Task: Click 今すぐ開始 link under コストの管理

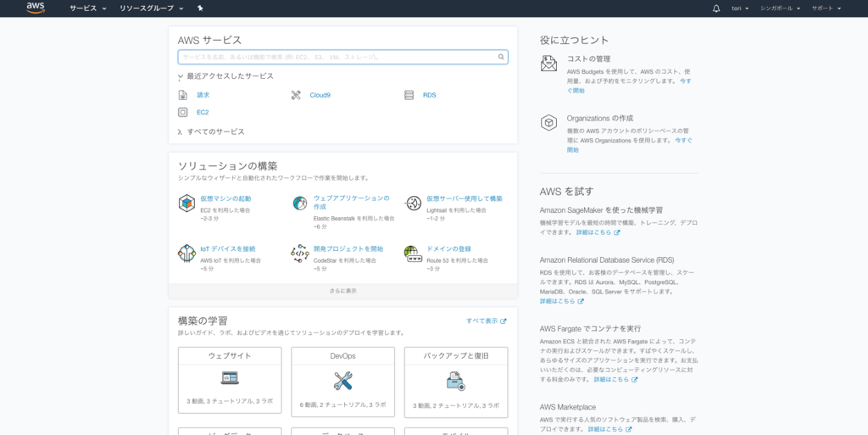Action: pos(629,86)
